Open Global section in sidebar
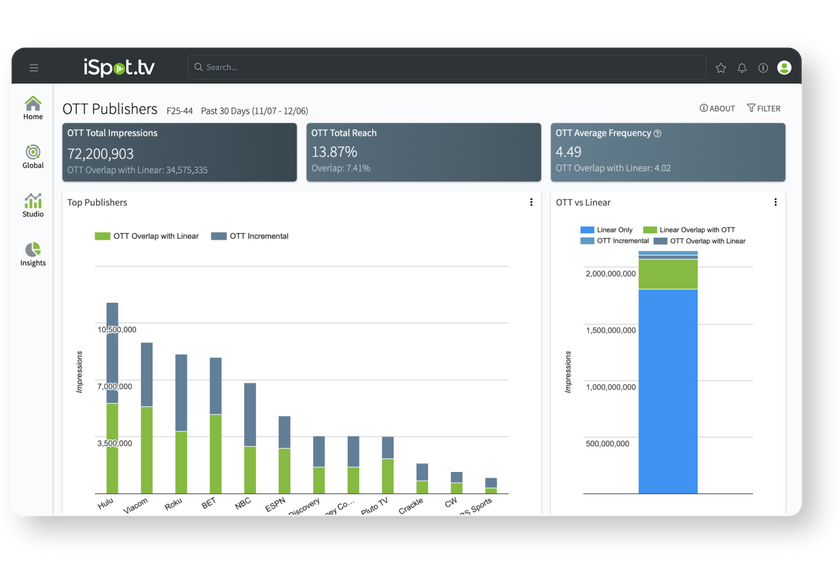Screen dimensions: 840x574 33,156
